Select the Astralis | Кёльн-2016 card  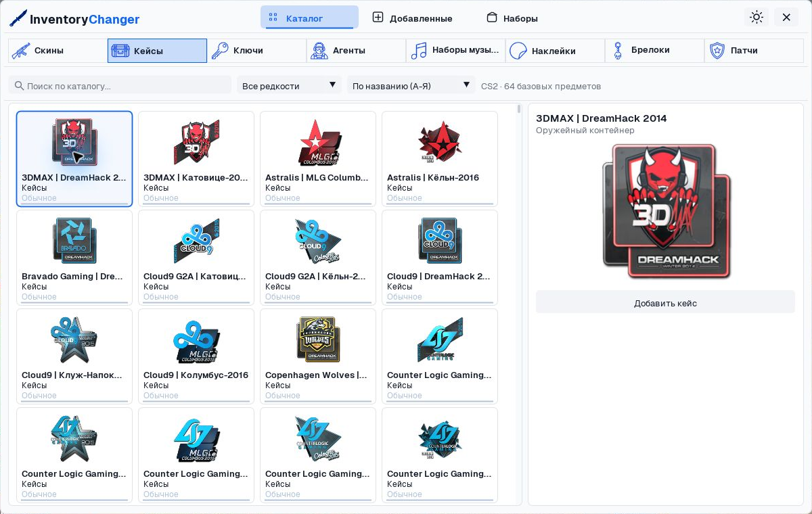tap(440, 159)
